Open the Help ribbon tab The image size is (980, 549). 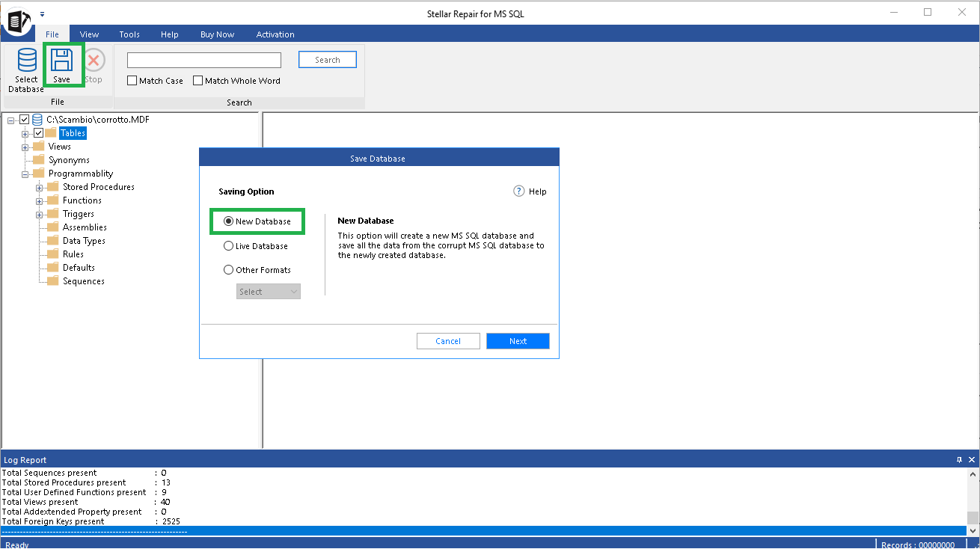[170, 34]
